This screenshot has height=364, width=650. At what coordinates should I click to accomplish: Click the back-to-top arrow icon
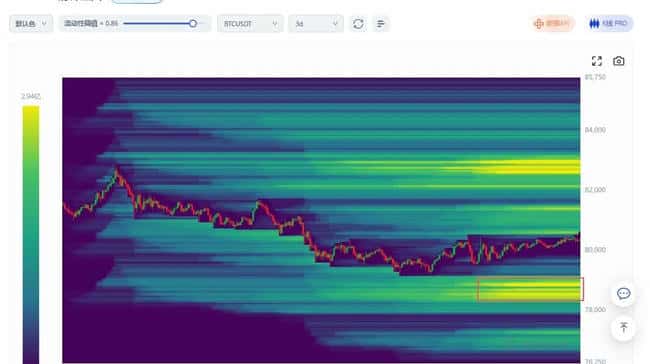[x=623, y=328]
